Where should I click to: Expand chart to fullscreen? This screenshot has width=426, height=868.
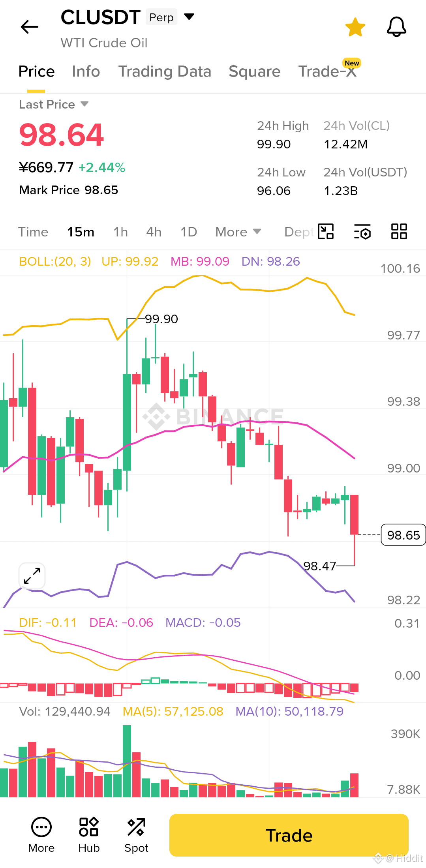tap(32, 576)
